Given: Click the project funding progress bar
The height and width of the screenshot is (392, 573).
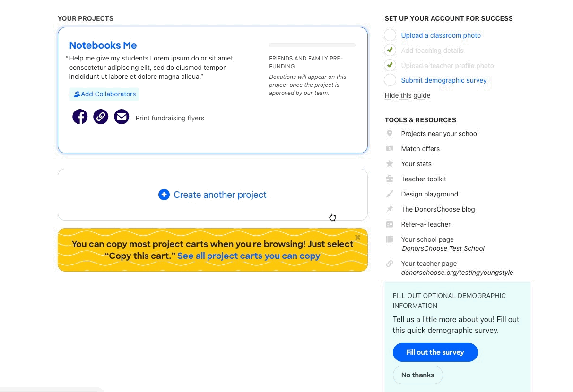Looking at the screenshot, I should point(312,45).
